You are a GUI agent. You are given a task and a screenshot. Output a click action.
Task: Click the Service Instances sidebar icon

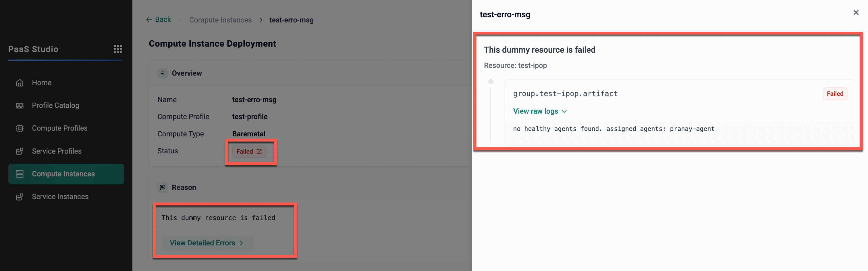[20, 197]
